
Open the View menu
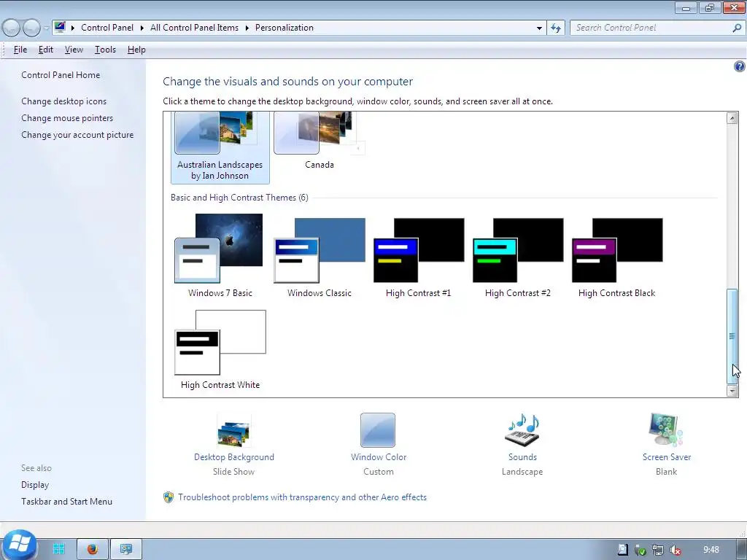pyautogui.click(x=74, y=50)
